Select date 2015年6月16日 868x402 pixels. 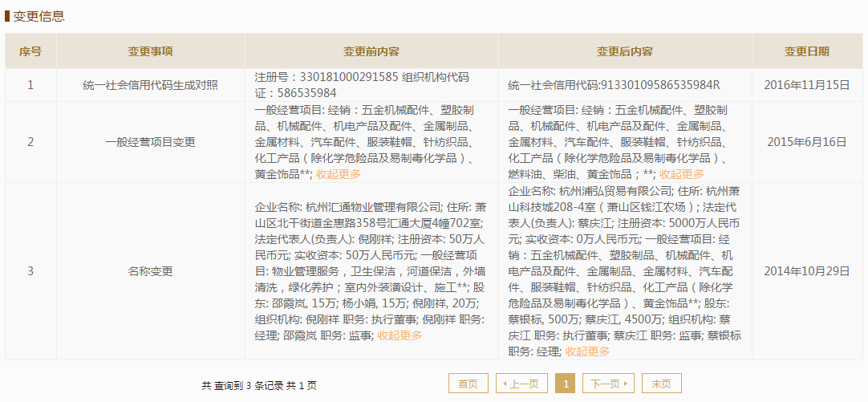point(806,142)
